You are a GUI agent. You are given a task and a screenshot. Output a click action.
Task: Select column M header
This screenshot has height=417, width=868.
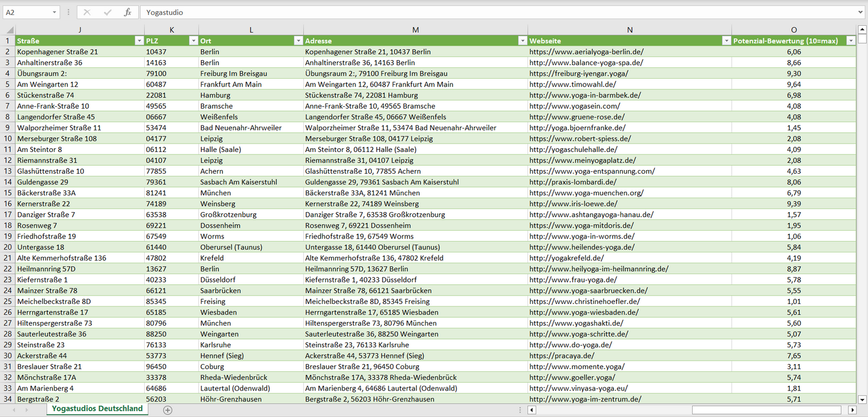click(x=416, y=30)
